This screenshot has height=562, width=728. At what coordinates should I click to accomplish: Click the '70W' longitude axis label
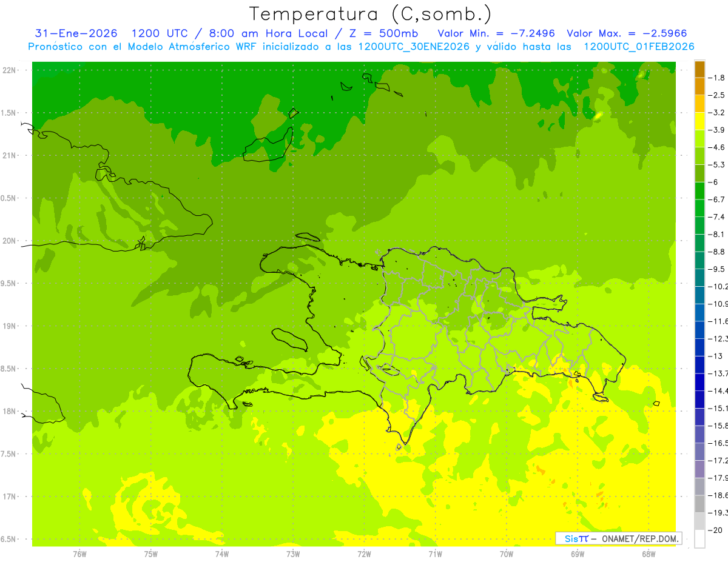click(507, 554)
